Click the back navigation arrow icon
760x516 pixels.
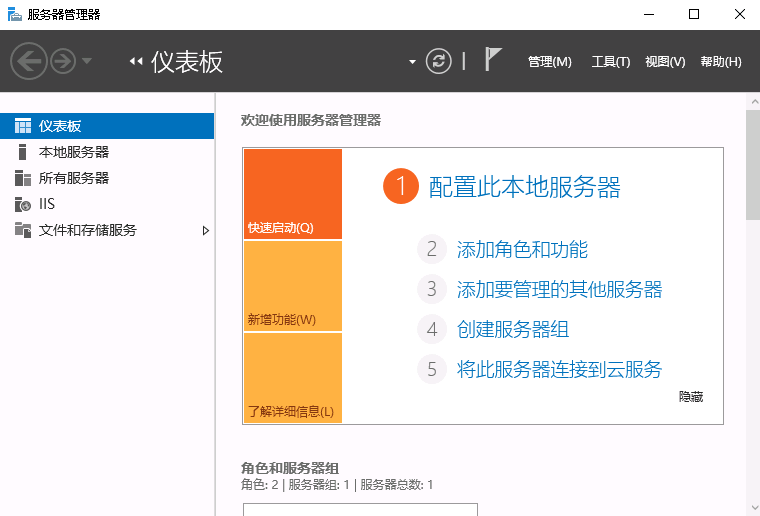[29, 62]
